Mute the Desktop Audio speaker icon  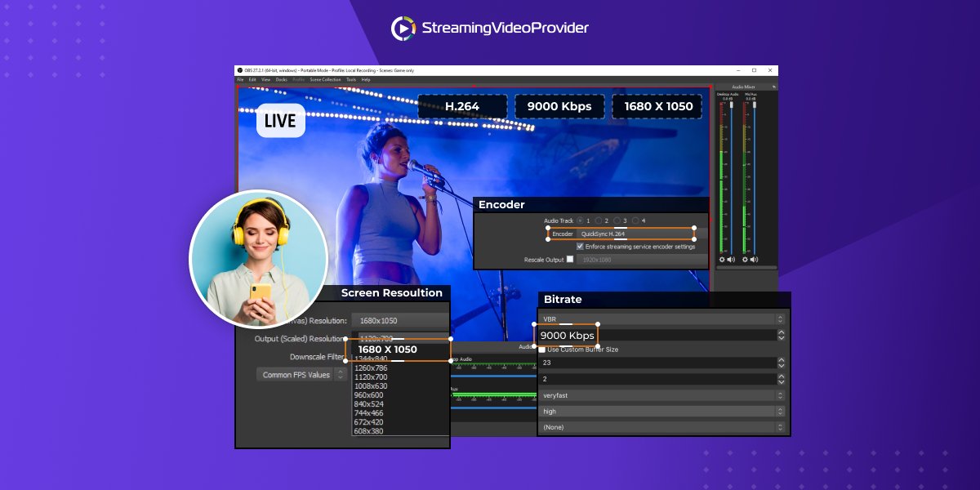click(x=730, y=260)
